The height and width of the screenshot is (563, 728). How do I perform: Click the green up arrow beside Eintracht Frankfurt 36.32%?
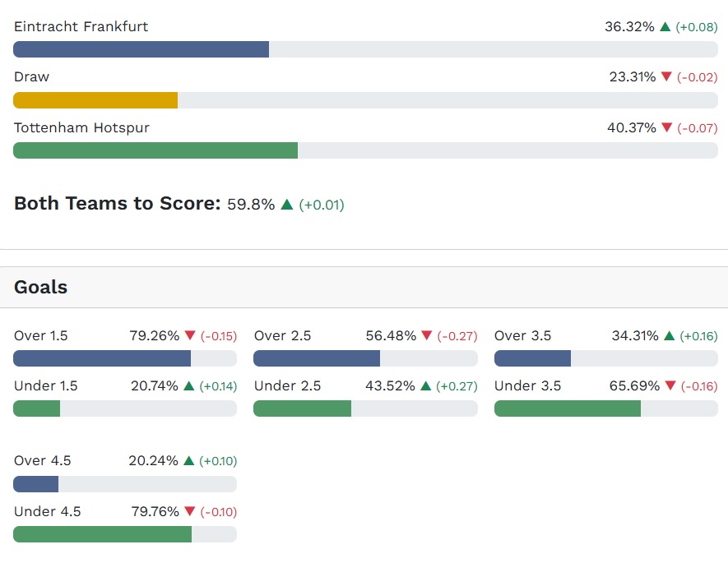click(665, 27)
